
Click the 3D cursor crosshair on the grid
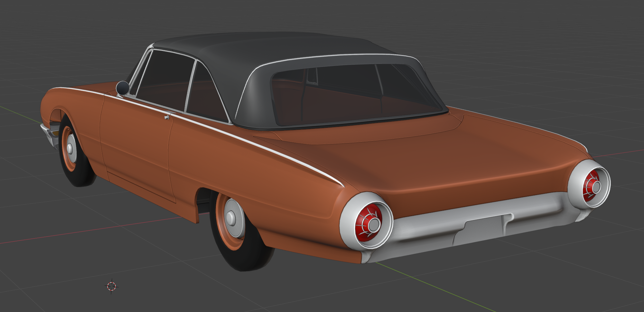tap(111, 286)
